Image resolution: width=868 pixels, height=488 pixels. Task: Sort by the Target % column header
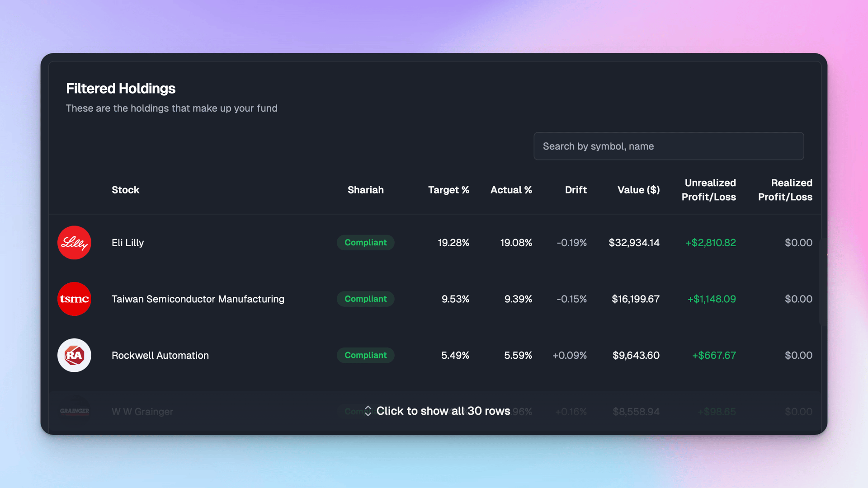(448, 190)
